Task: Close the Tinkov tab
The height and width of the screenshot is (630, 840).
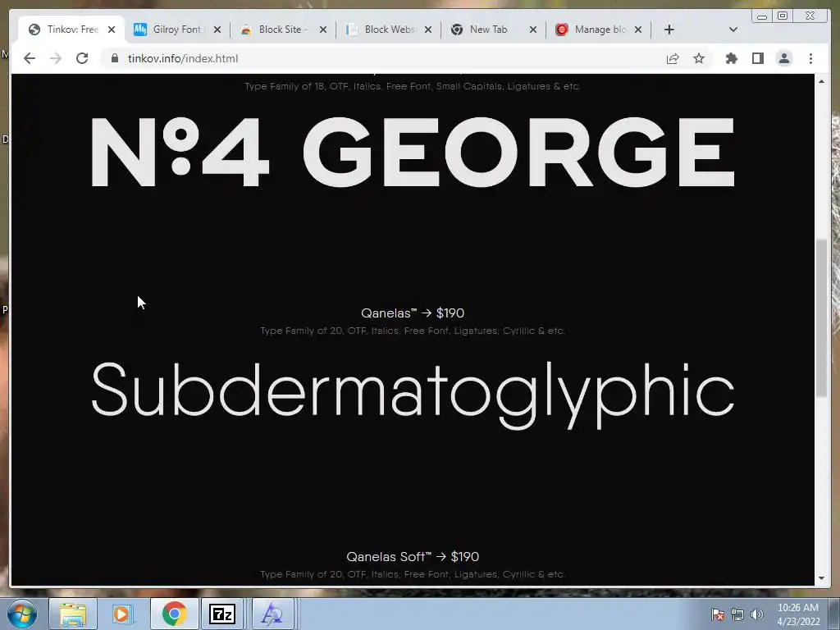Action: [x=112, y=30]
